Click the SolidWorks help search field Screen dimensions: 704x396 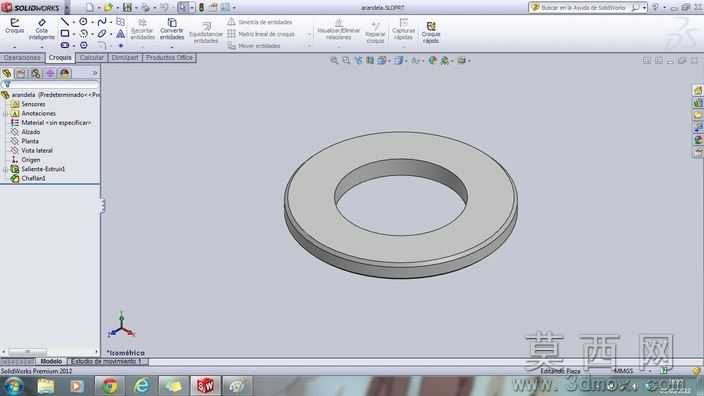[x=583, y=8]
